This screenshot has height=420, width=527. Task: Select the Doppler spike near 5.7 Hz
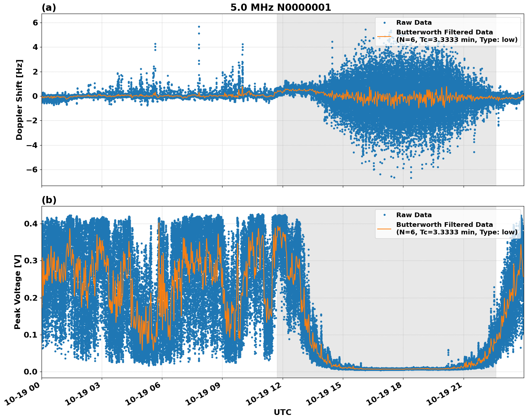(199, 26)
